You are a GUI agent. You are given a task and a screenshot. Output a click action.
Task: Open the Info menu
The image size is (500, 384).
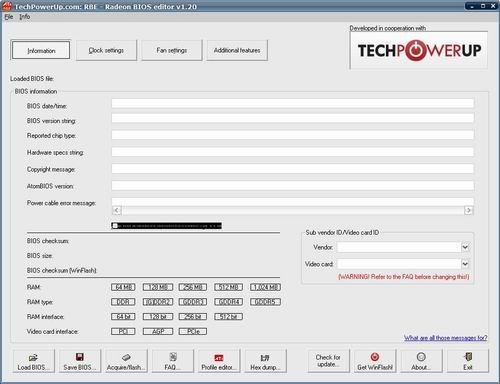(24, 17)
